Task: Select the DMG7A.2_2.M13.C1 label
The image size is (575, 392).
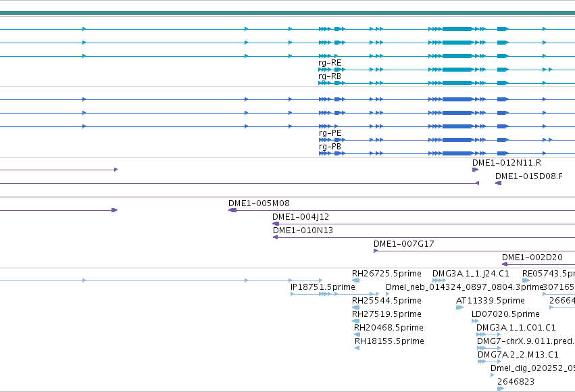Action: (518, 355)
